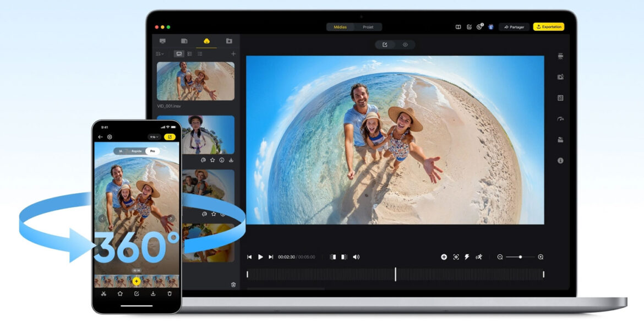644x322 pixels.
Task: Set the trim end point icon
Action: [344, 257]
